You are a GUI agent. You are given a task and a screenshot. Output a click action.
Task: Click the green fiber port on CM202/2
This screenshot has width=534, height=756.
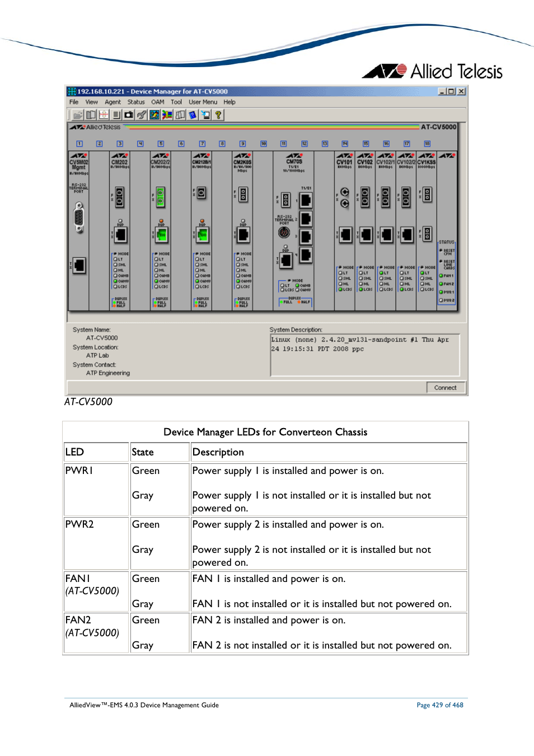(161, 197)
